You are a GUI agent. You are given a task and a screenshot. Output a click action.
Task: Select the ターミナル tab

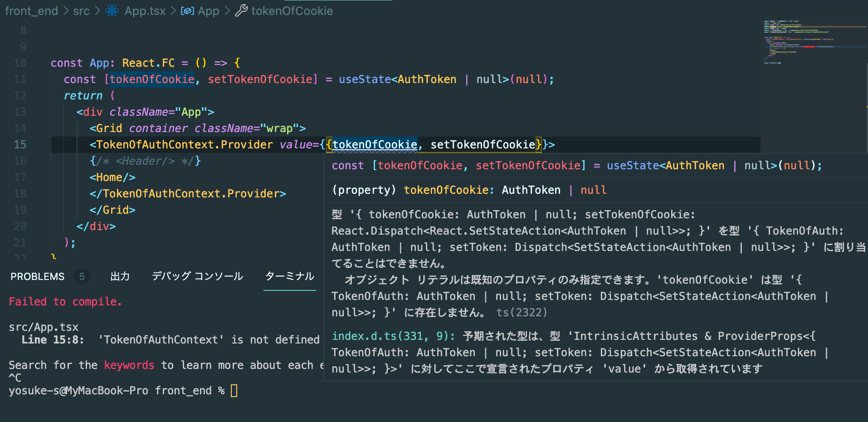(289, 276)
